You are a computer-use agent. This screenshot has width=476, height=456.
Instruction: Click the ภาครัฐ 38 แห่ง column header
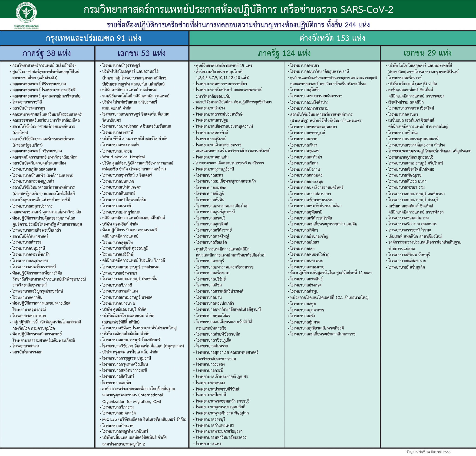[x=47, y=53]
